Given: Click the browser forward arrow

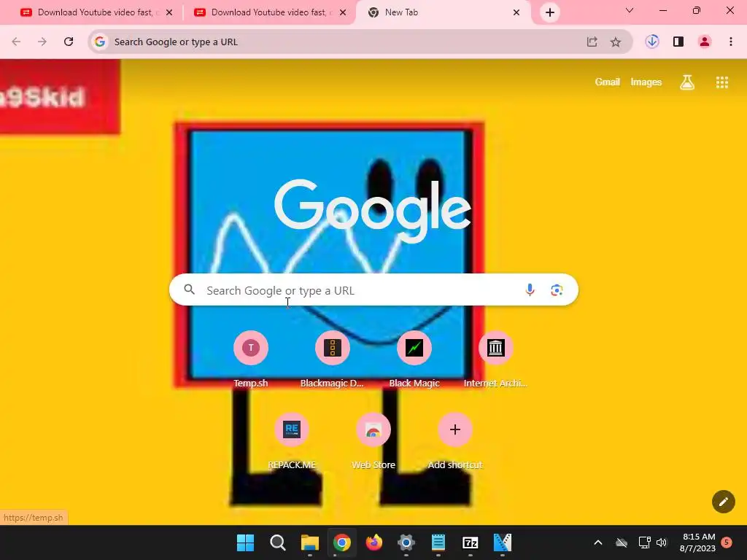Looking at the screenshot, I should click(42, 42).
